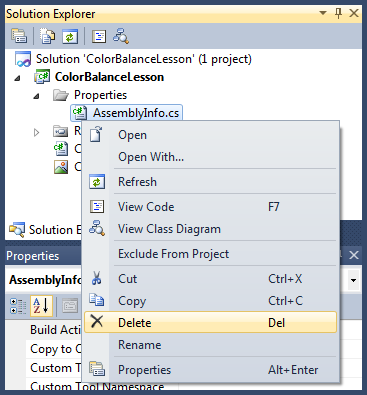
Task: Select the AssemblyInfo.cs file in the tree
Action: pos(126,113)
